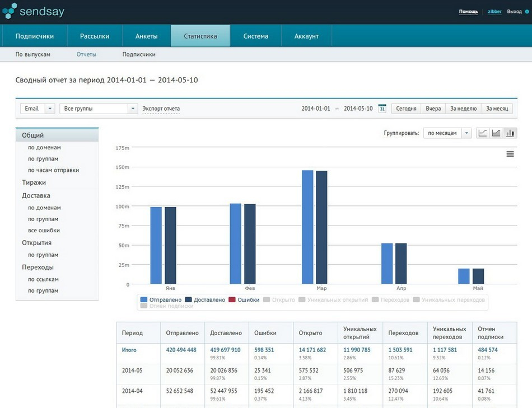Image resolution: width=532 pixels, height=408 pixels.
Task: Open the calendar date picker
Action: [x=382, y=109]
